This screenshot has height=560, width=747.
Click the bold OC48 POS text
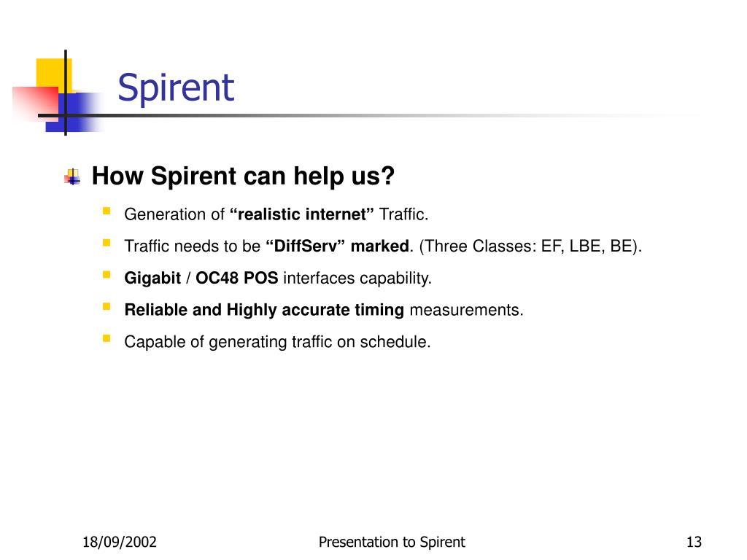point(237,278)
